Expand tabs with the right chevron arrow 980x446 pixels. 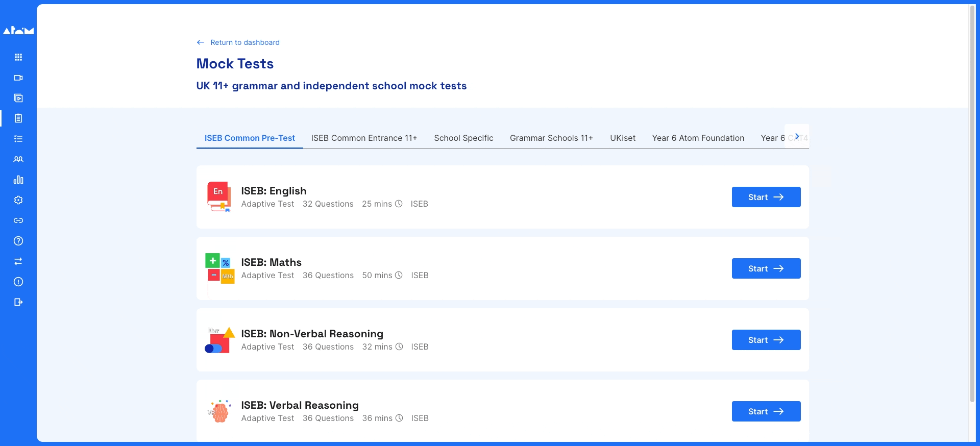click(x=797, y=136)
